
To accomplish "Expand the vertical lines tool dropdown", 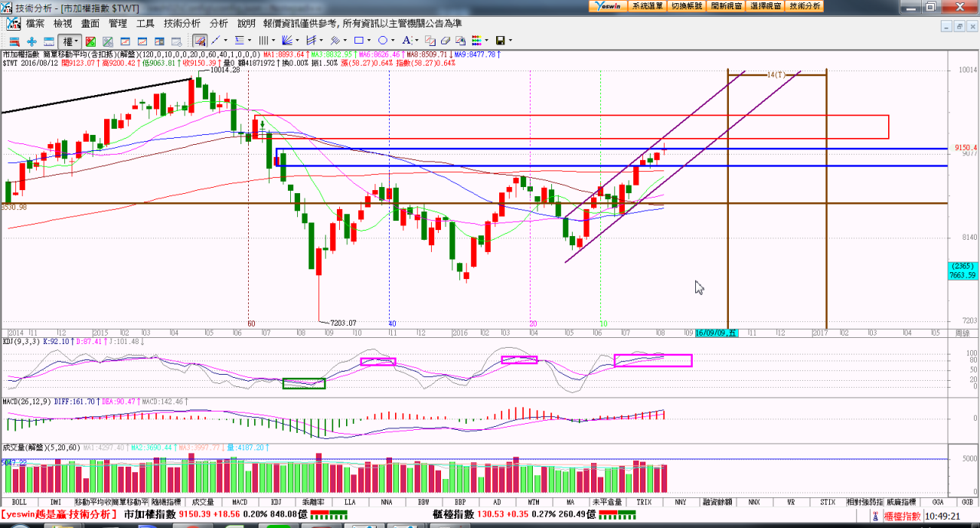I will tap(274, 41).
